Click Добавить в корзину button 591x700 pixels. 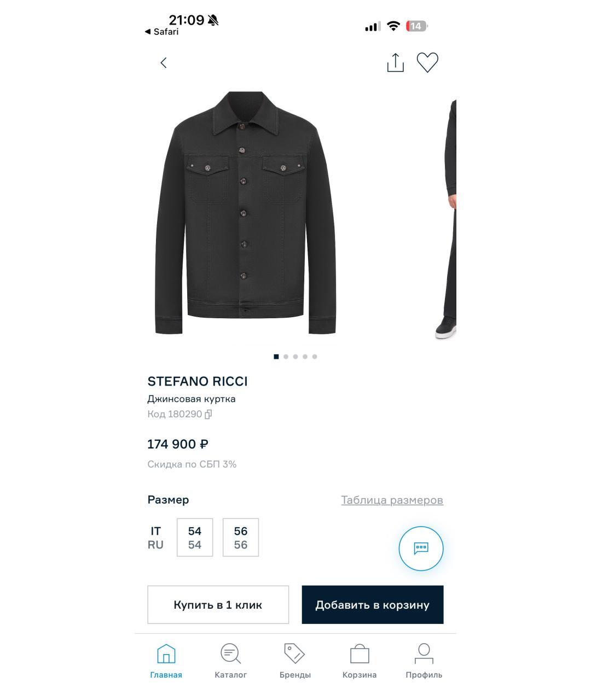pyautogui.click(x=373, y=605)
